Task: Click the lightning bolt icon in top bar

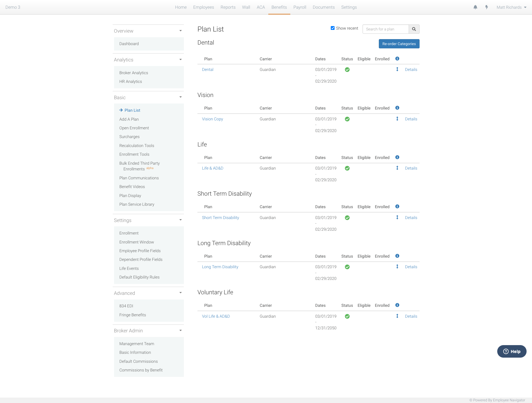Action: pos(486,7)
